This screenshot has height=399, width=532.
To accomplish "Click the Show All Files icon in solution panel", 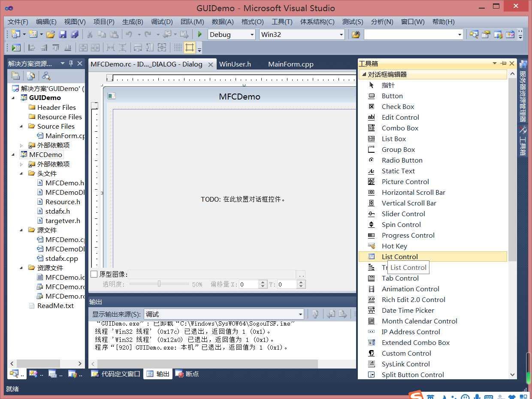I will pyautogui.click(x=31, y=76).
